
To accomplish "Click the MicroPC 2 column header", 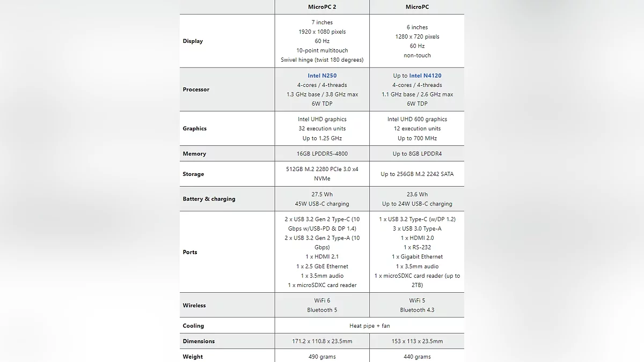I will point(322,7).
